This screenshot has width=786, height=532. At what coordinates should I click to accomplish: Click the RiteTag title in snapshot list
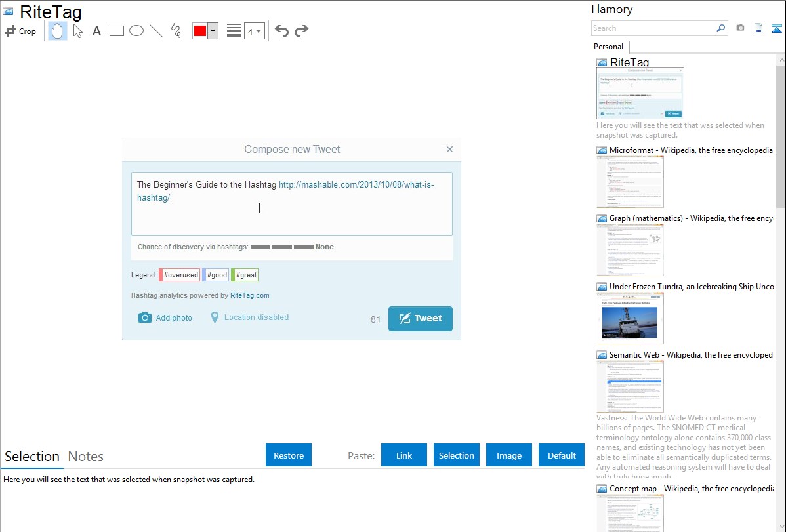(x=629, y=62)
